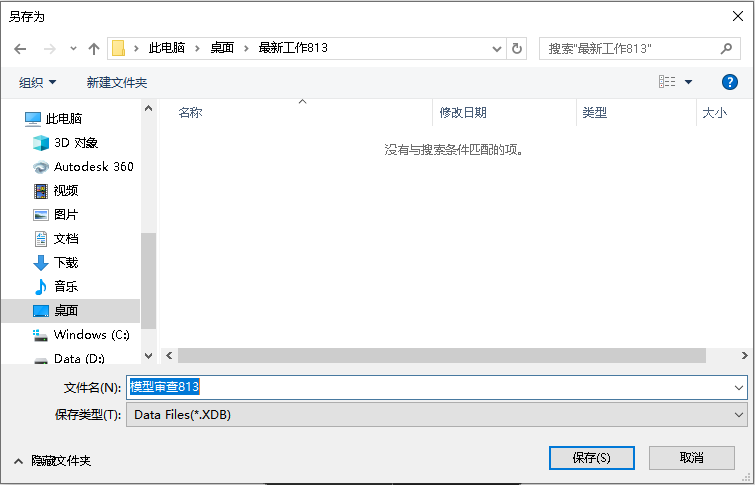The width and height of the screenshot is (755, 485).
Task: Click the sidebar scroll up arrow
Action: coord(149,109)
